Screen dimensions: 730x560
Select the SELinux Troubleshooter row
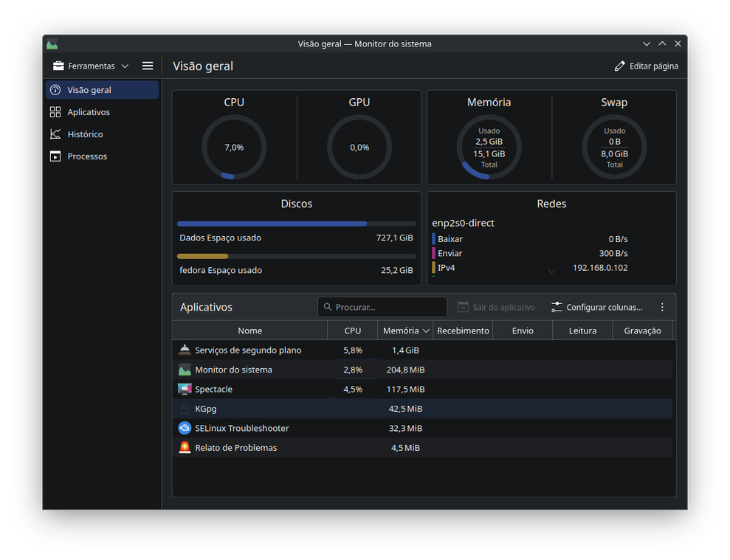pyautogui.click(x=423, y=428)
